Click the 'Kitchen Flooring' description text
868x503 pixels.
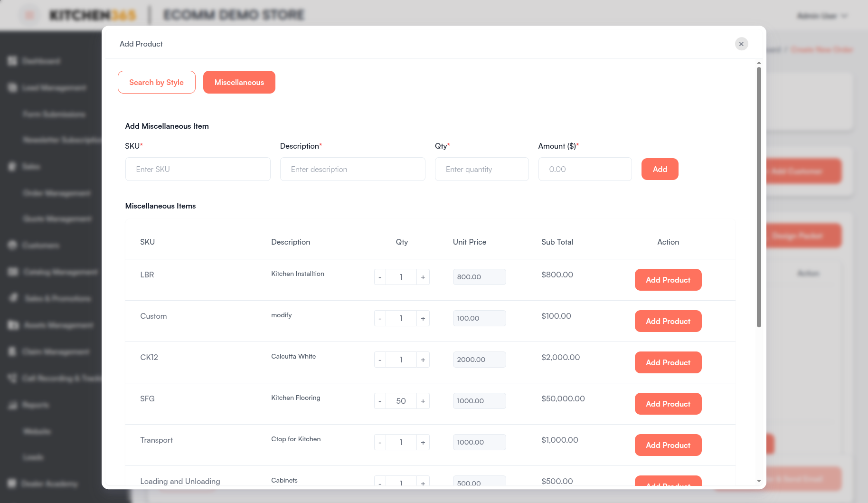pos(296,398)
